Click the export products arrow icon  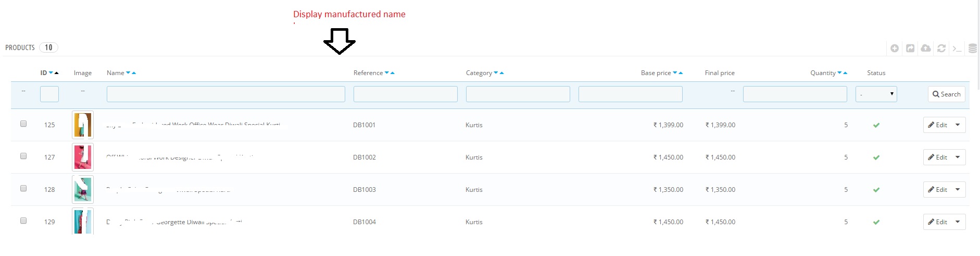910,48
